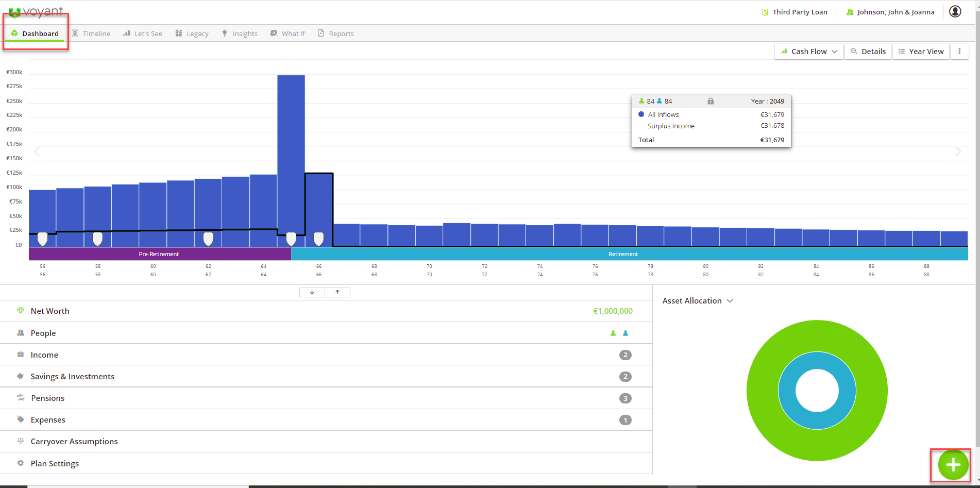Click the Plan Settings gear icon
980x488 pixels.
click(x=21, y=463)
